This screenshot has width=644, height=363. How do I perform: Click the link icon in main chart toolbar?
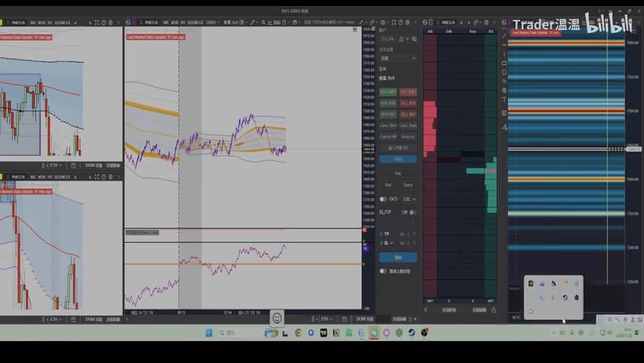372,22
